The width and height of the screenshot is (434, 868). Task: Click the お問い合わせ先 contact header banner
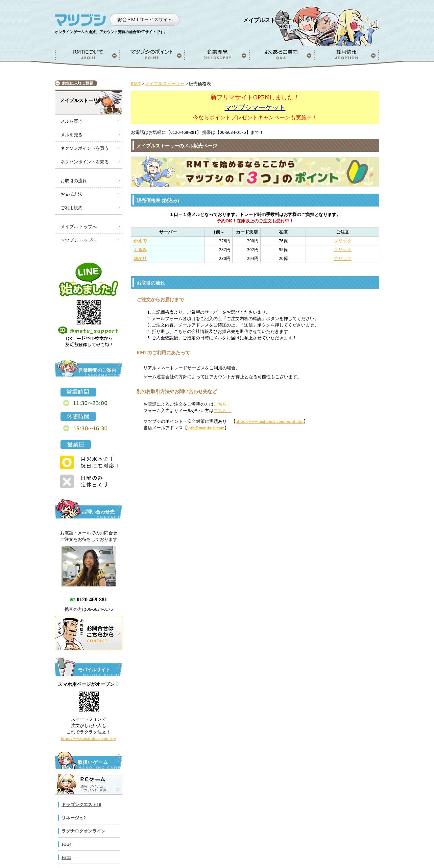pos(89,509)
